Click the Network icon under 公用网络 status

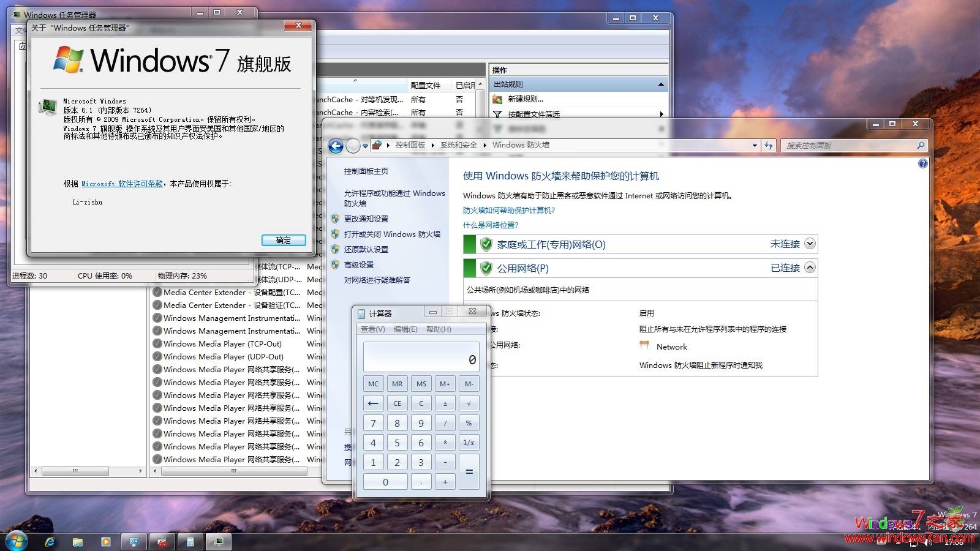pos(644,345)
